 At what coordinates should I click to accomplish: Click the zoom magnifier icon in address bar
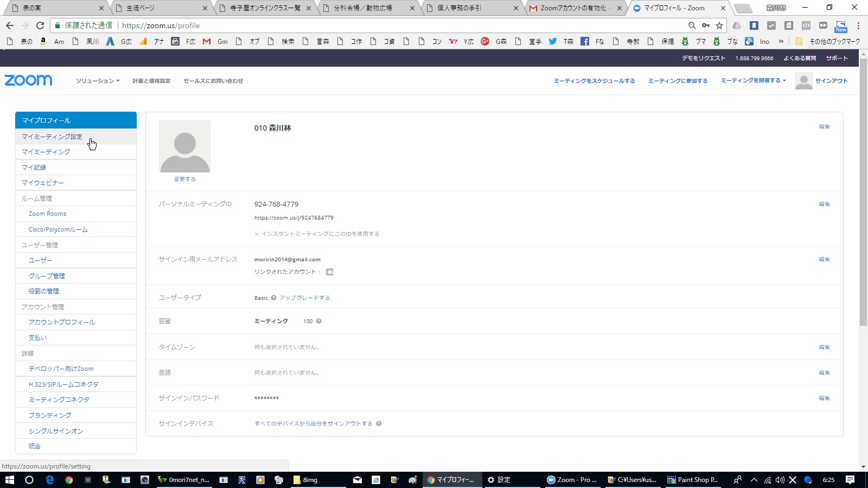692,25
